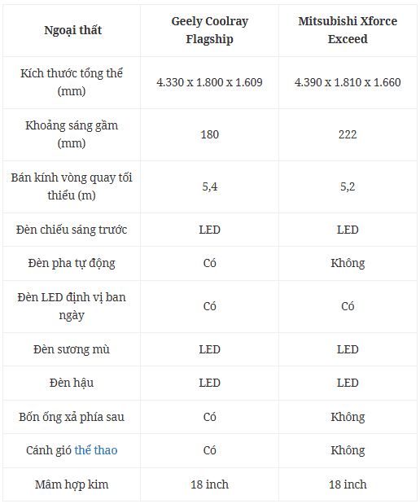Screen dimensions: 420x504
Task: Select the 'Bán kính vòng quay tối thiểu' label
Action: (x=72, y=186)
